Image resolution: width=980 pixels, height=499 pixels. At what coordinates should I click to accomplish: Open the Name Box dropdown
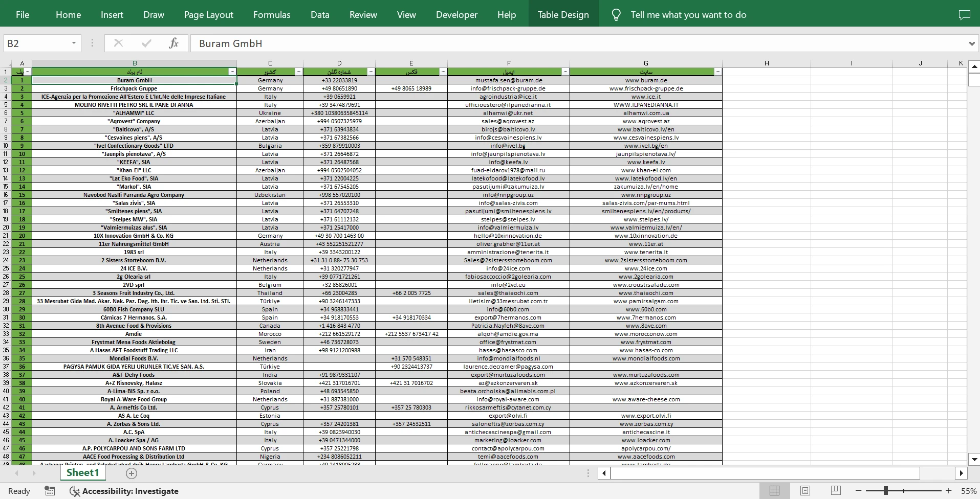tap(74, 43)
